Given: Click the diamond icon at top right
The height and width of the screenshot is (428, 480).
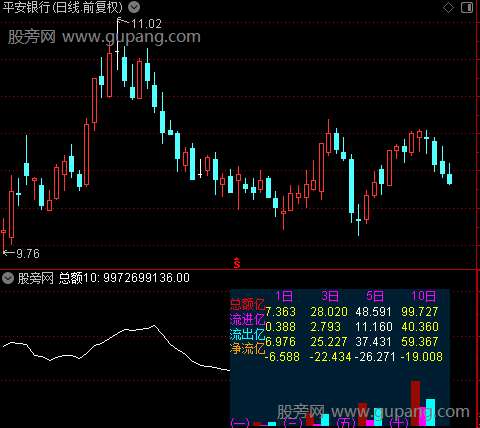Looking at the screenshot, I should pos(448,7).
